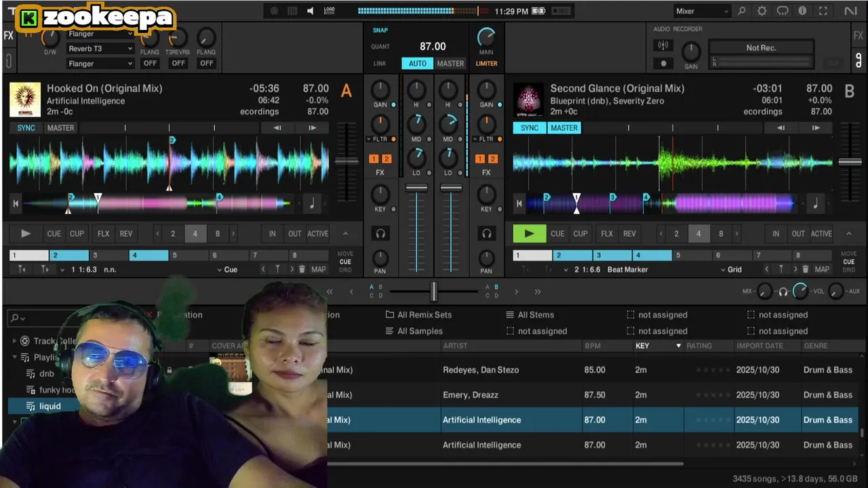Click Deck A CUP button
The width and height of the screenshot is (868, 488).
77,233
